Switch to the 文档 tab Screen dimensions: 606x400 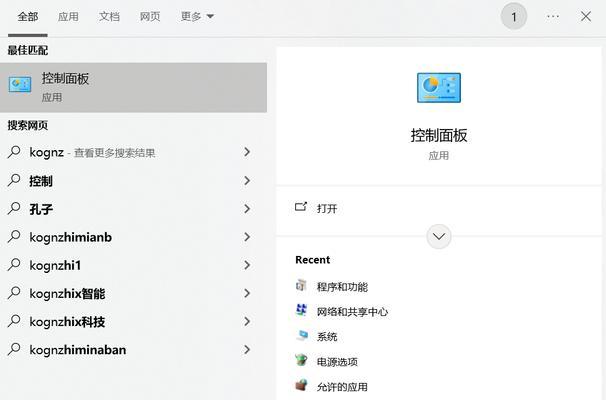pyautogui.click(x=109, y=17)
